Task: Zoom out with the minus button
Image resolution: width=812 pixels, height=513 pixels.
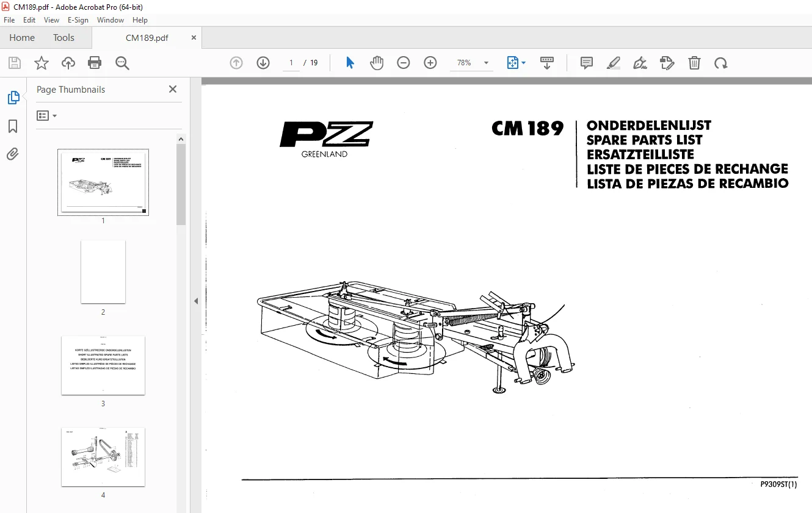Action: (x=404, y=63)
